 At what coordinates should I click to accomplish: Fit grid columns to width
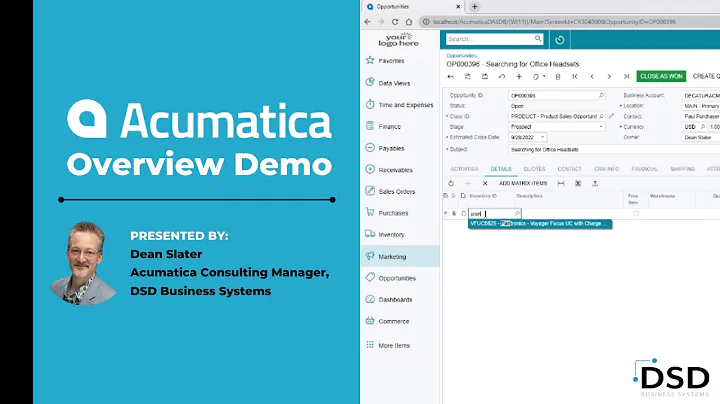point(561,183)
